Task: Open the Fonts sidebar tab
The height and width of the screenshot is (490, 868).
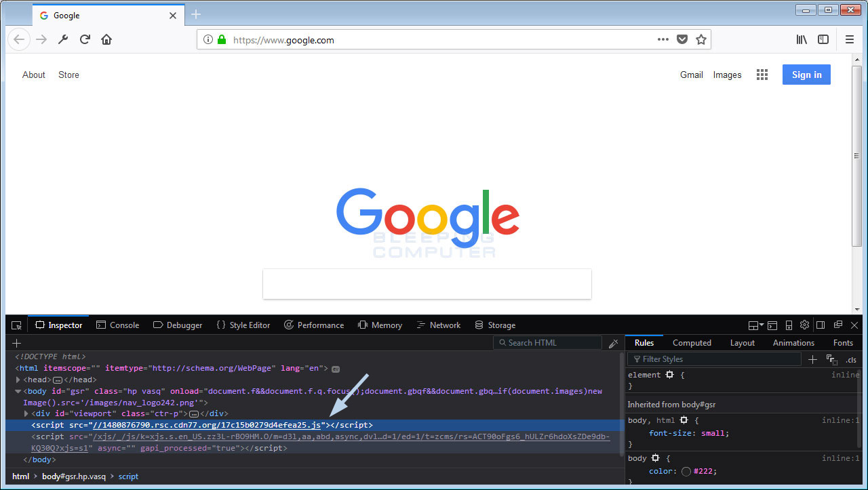Action: tap(843, 343)
